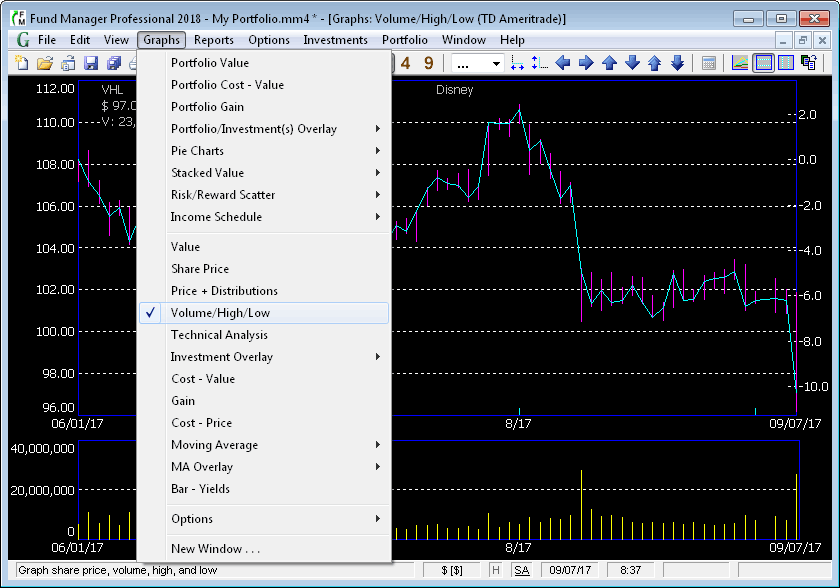
Task: Click the toolbar icon between Open and Save
Action: (x=68, y=63)
